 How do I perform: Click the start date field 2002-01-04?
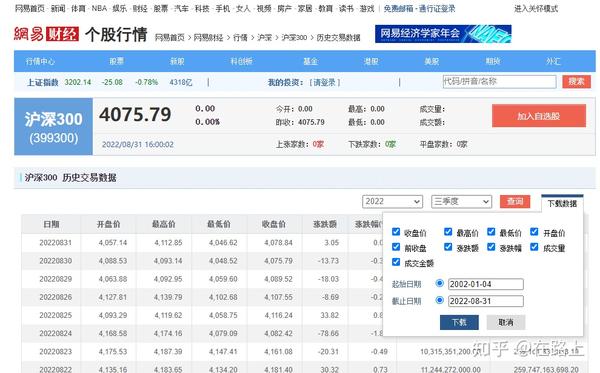pyautogui.click(x=486, y=284)
